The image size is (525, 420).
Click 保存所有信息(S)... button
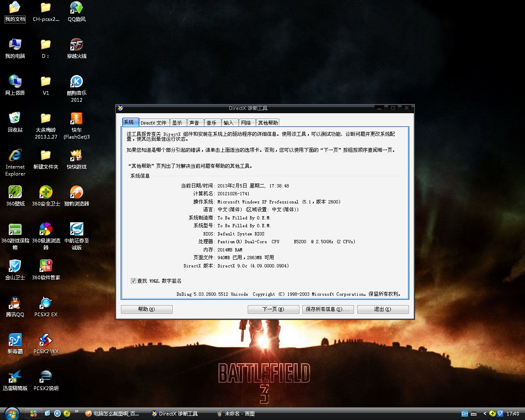click(328, 309)
